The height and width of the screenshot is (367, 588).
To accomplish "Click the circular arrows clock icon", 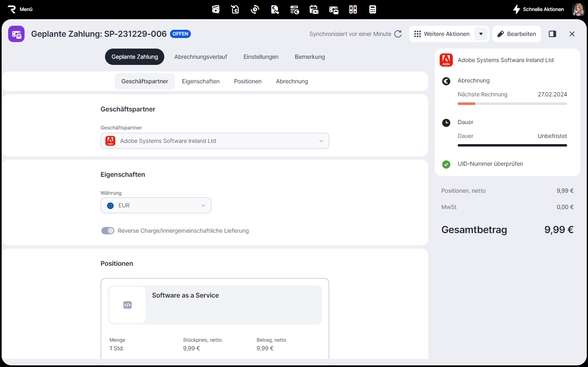I will click(x=255, y=9).
